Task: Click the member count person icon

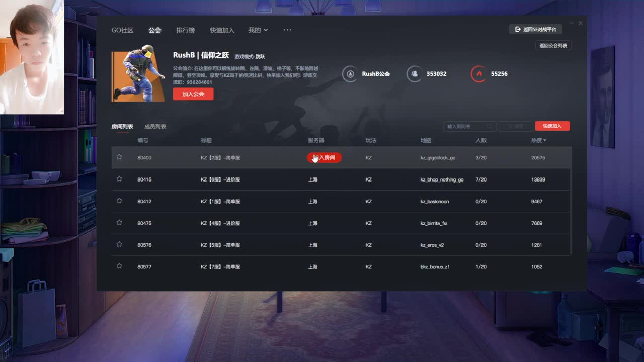Action: point(414,74)
